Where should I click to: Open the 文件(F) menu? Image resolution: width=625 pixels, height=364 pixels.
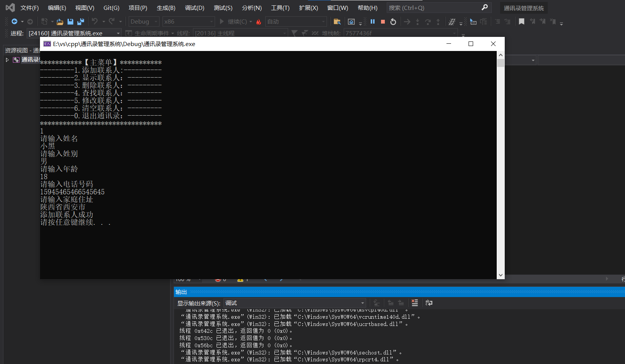(30, 8)
